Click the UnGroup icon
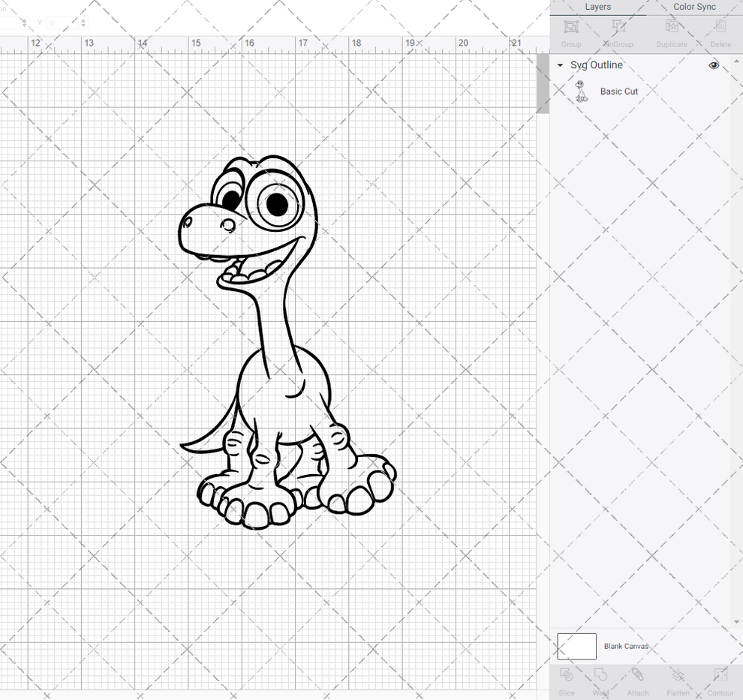The height and width of the screenshot is (700, 743). (618, 26)
